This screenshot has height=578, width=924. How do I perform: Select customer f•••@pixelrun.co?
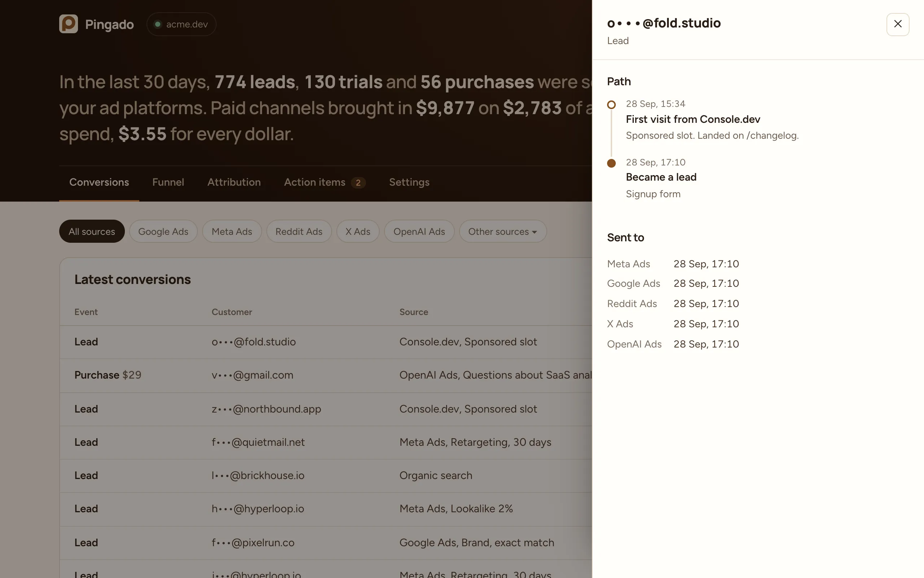pyautogui.click(x=253, y=543)
